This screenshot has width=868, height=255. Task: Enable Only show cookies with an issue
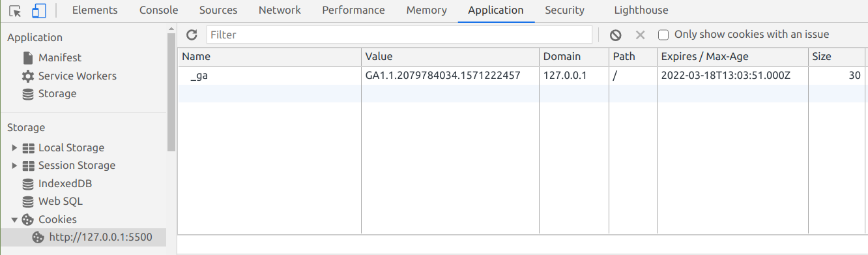663,35
